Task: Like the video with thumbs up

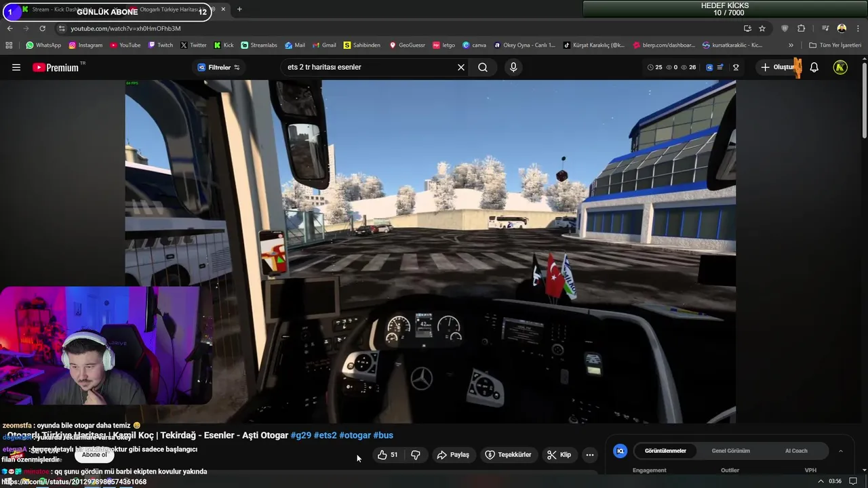Action: click(388, 455)
